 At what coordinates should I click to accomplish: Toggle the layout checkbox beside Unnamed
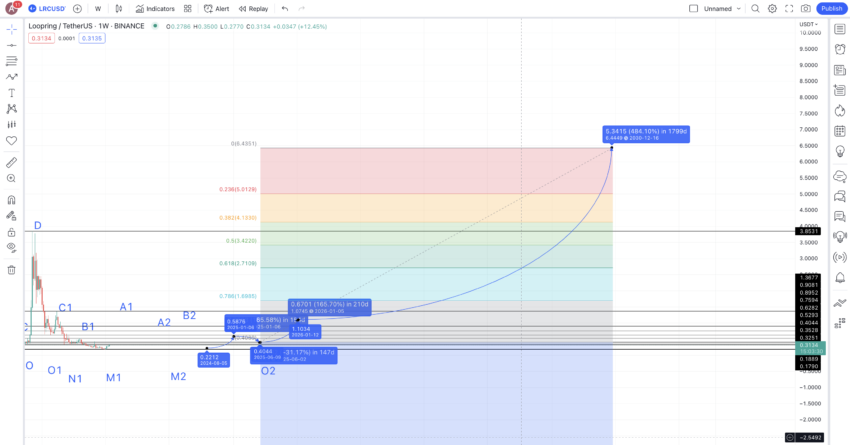click(693, 9)
